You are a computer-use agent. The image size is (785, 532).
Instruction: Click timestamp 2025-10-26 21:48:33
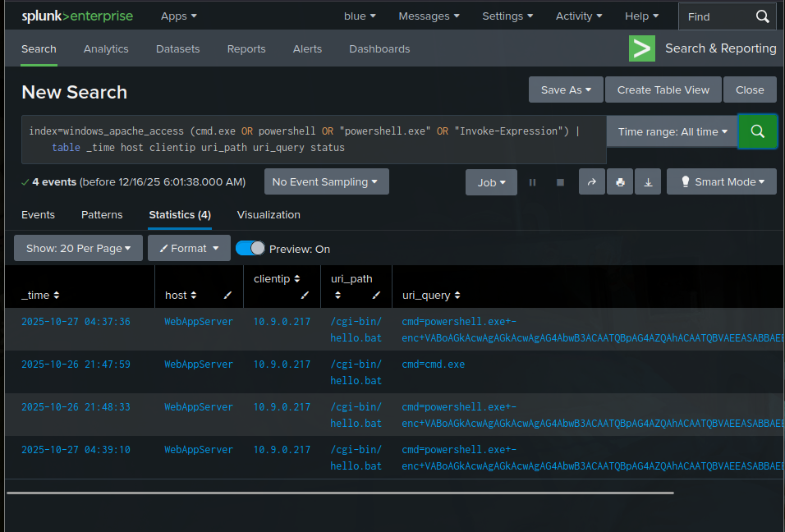pos(76,407)
